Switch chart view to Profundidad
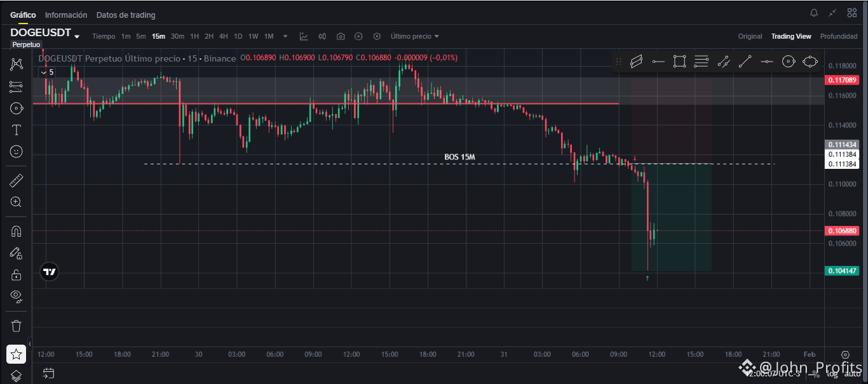Image resolution: width=868 pixels, height=384 pixels. coord(839,36)
